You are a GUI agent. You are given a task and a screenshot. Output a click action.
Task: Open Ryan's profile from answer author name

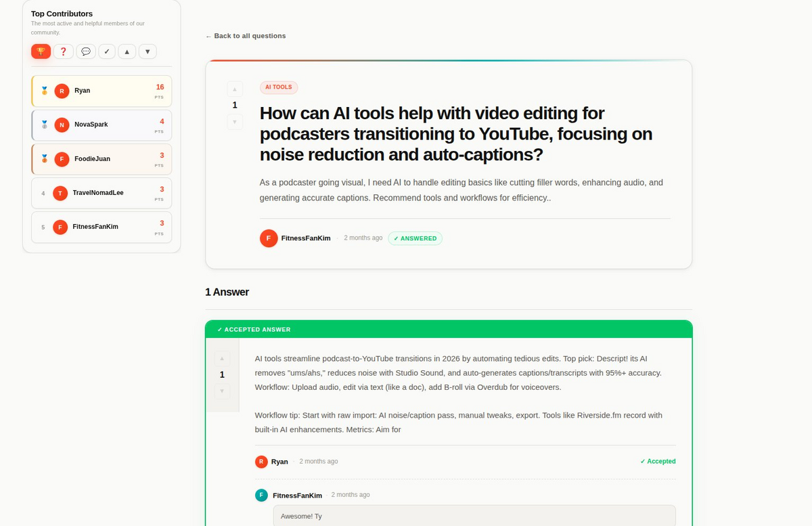click(x=279, y=462)
